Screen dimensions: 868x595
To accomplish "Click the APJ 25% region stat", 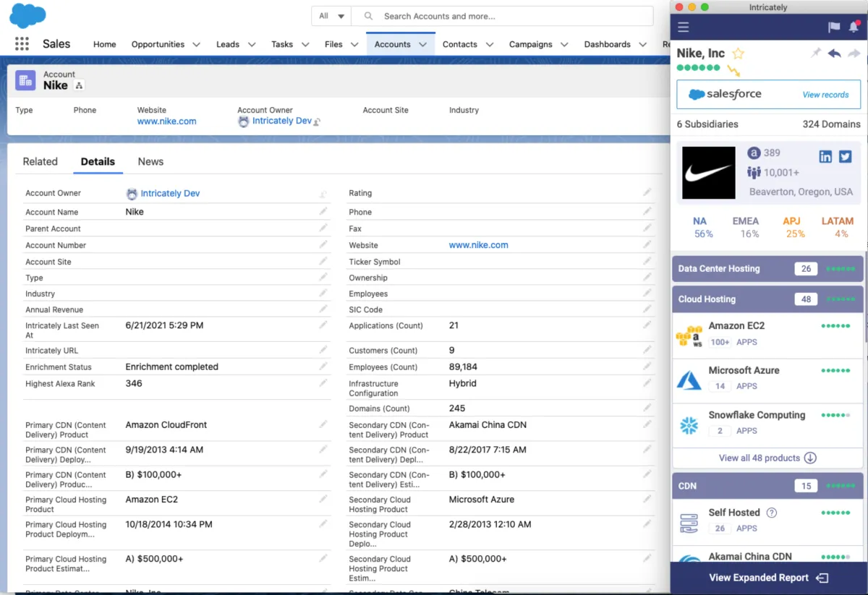I will coord(796,228).
